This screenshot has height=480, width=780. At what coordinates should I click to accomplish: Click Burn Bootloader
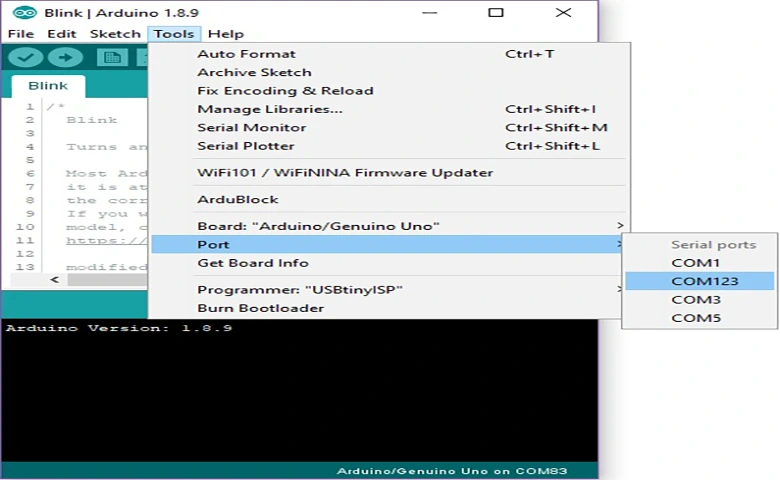point(387,308)
